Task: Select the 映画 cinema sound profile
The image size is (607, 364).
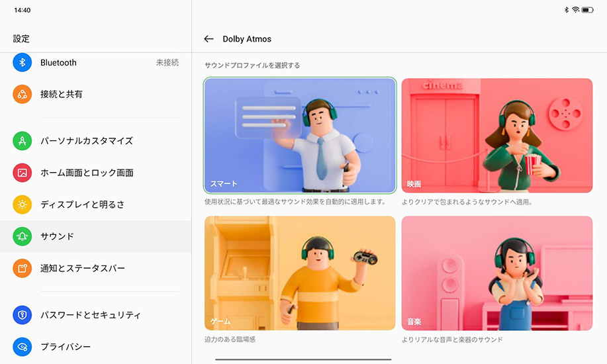Action: 496,136
